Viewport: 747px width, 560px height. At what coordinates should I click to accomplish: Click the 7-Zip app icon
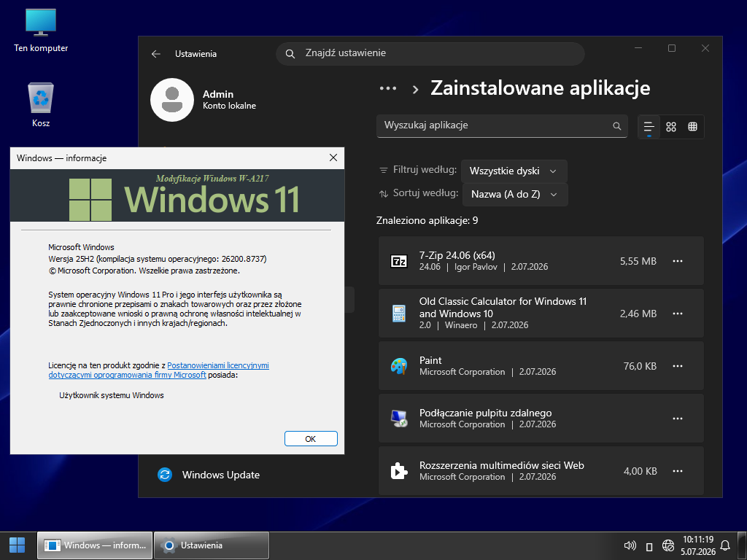click(x=399, y=261)
